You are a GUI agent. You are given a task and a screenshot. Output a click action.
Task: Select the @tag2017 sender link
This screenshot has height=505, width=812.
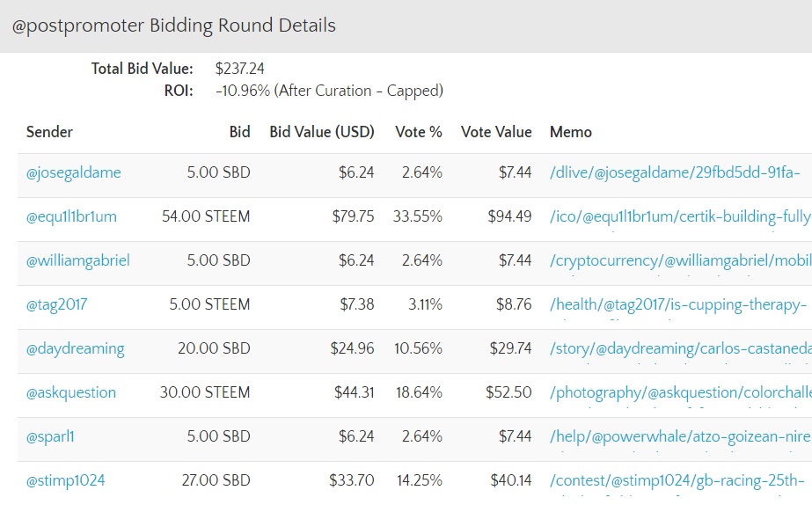coord(56,304)
